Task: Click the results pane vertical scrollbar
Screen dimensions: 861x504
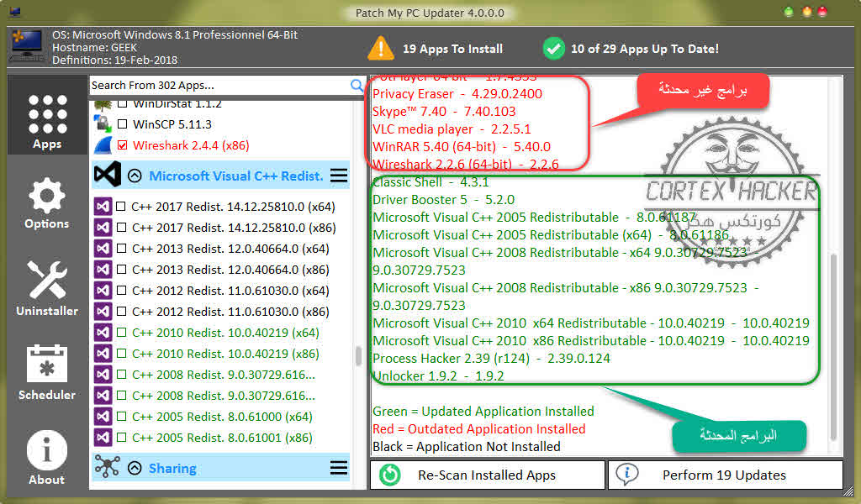Action: (833, 347)
